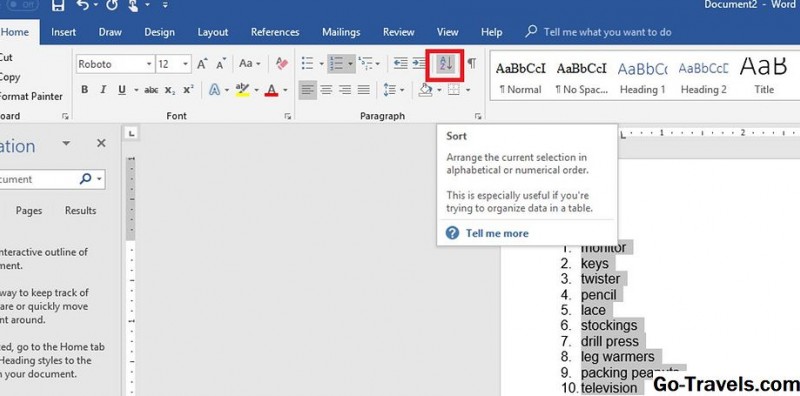This screenshot has height=396, width=800.
Task: Click the Increase Font Size icon
Action: 203,64
